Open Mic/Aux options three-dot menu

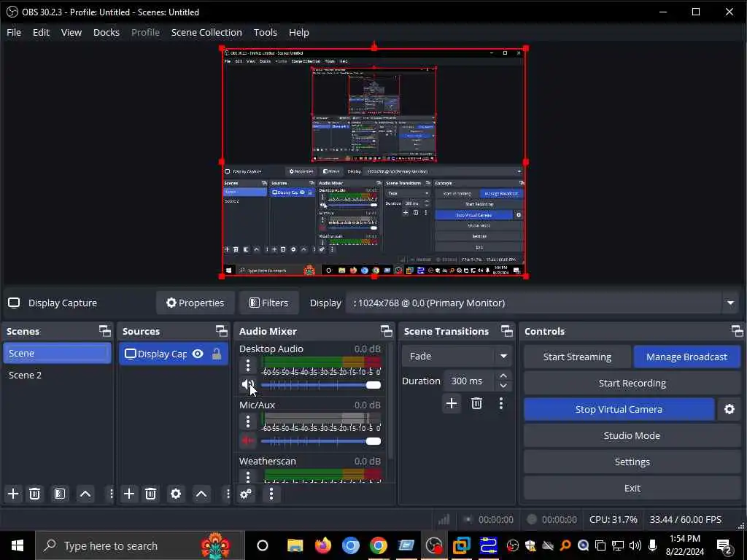pyautogui.click(x=248, y=422)
